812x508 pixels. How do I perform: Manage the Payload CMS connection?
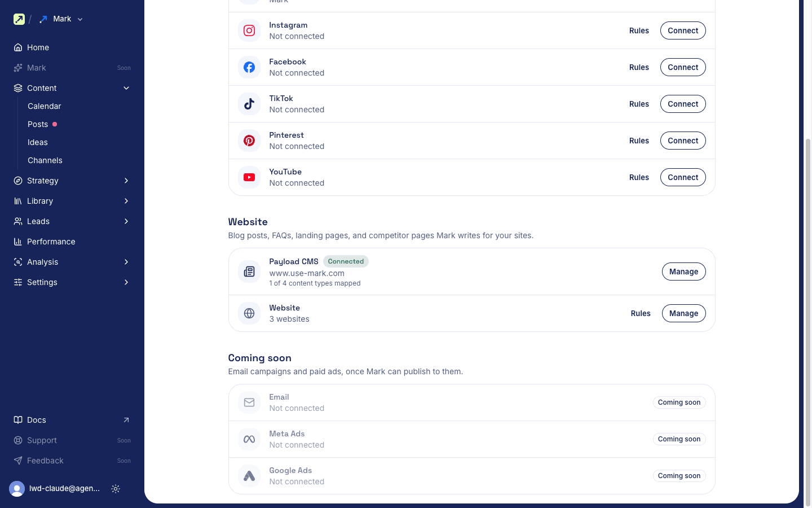684,271
